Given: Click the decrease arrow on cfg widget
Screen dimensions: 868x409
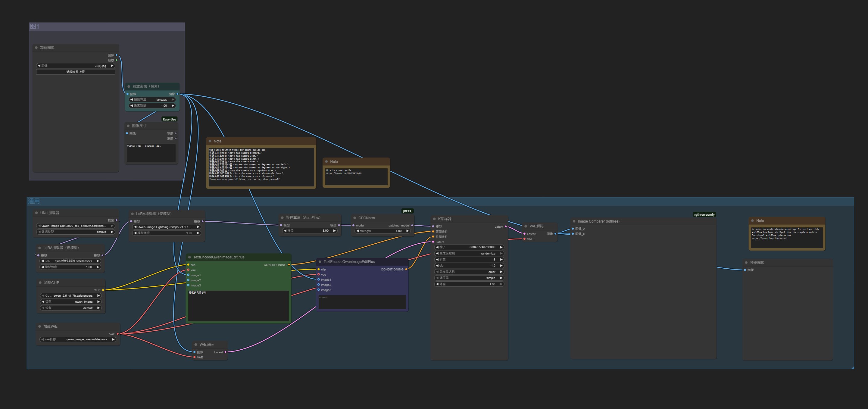Looking at the screenshot, I should pos(437,265).
